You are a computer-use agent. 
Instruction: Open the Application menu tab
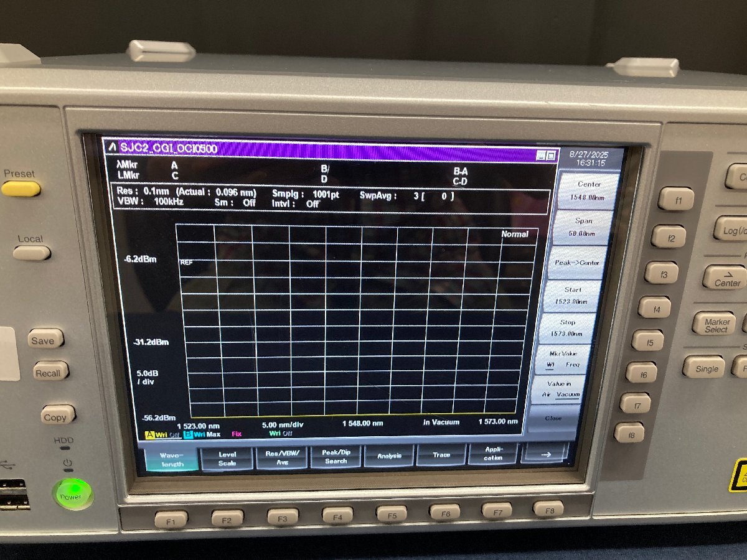tap(493, 454)
